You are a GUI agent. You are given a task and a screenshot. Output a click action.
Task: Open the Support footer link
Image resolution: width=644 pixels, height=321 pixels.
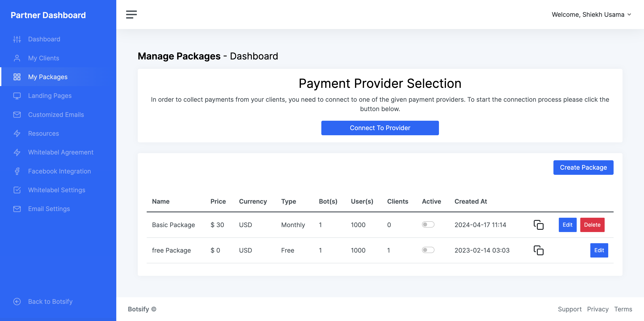click(x=570, y=309)
